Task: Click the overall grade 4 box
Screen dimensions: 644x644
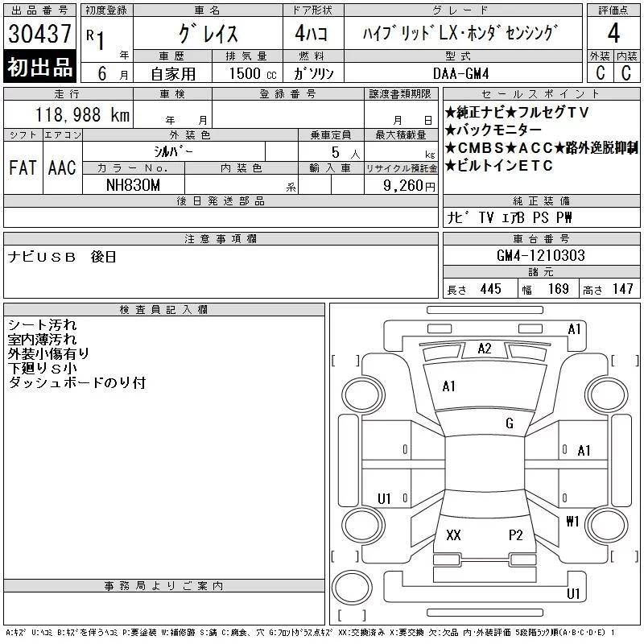Action: (613, 33)
